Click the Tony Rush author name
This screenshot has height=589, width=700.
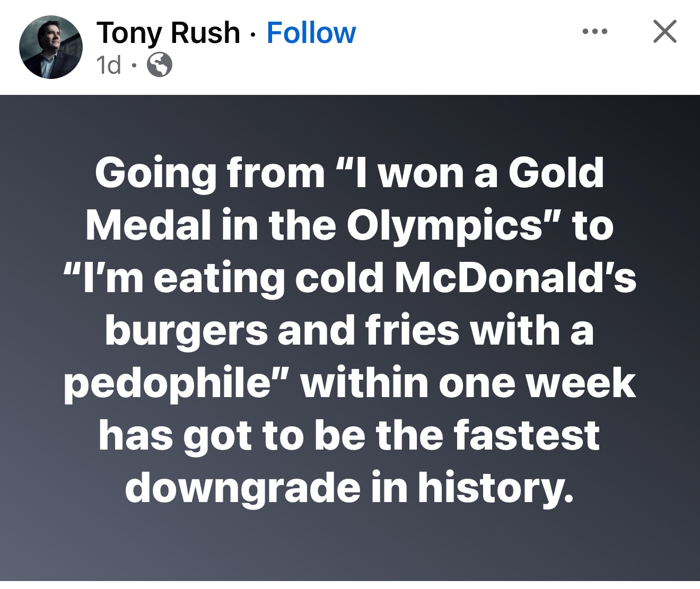pyautogui.click(x=168, y=33)
